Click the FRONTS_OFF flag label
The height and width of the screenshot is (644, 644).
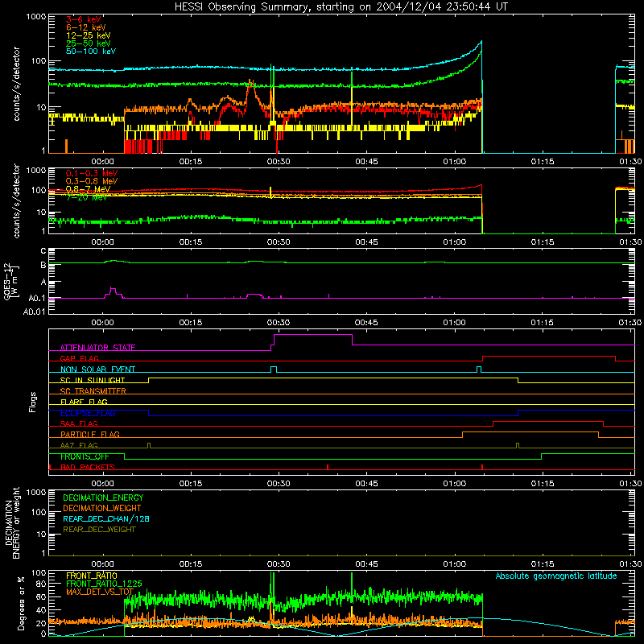tap(85, 456)
